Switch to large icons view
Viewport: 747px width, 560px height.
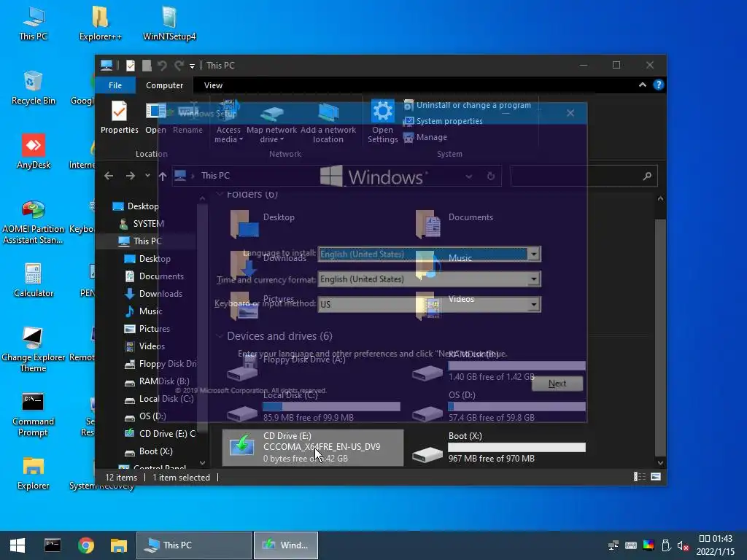656,477
